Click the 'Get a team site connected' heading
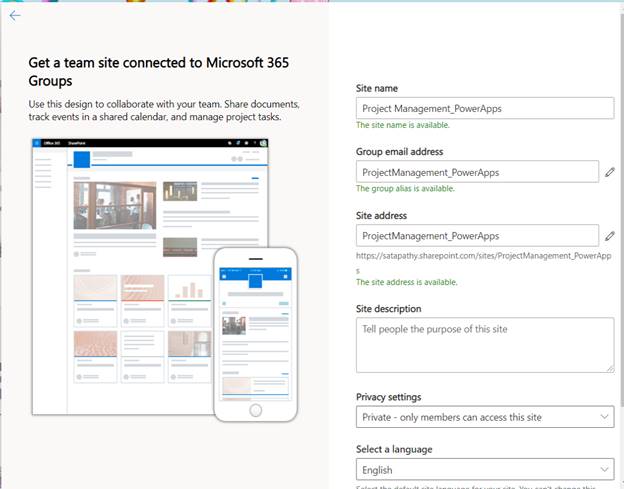The image size is (624, 489). (158, 72)
